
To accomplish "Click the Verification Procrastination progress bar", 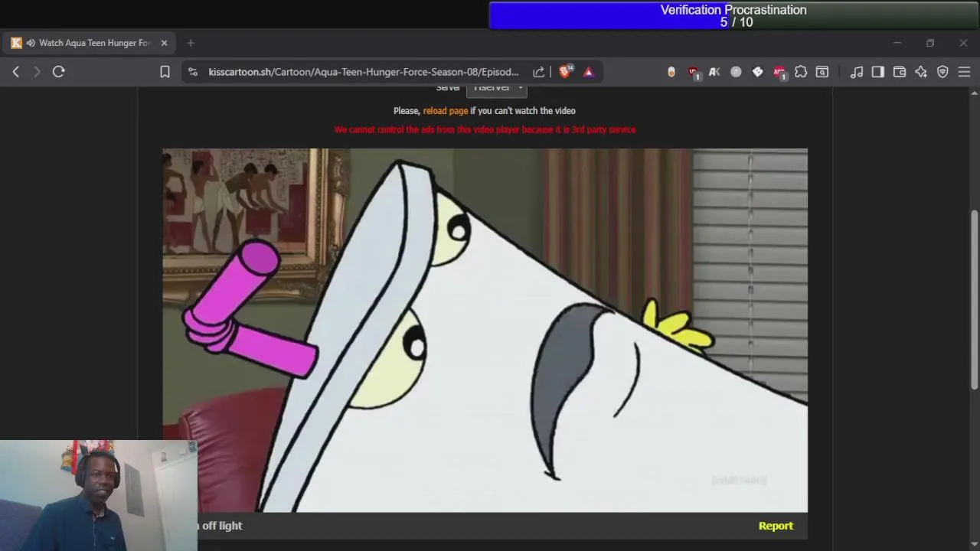I will tap(733, 15).
